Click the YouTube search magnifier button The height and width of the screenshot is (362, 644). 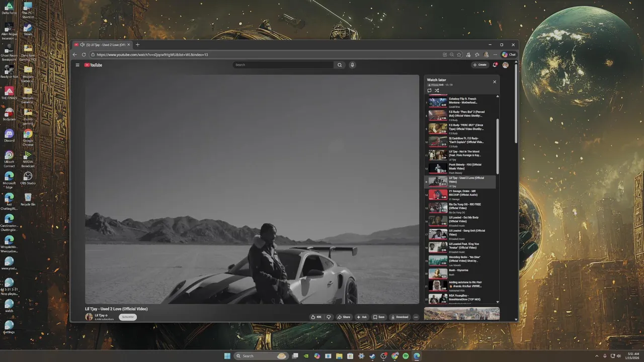click(340, 65)
